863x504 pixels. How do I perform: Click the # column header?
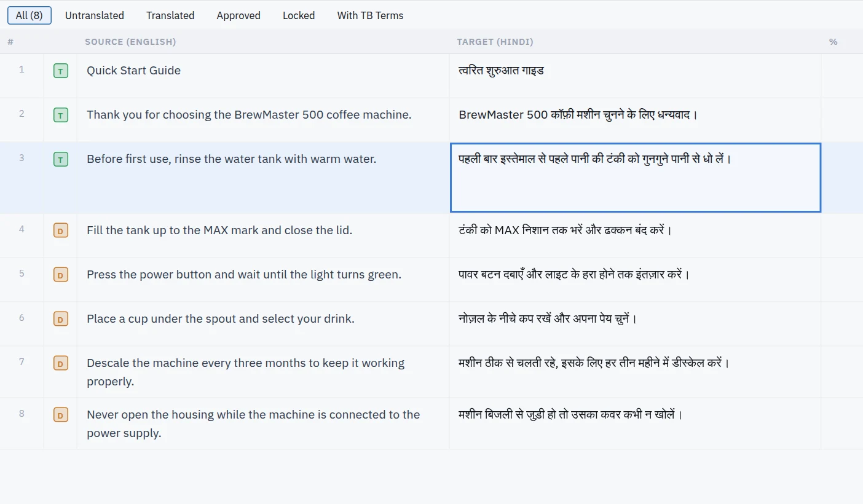pos(10,42)
